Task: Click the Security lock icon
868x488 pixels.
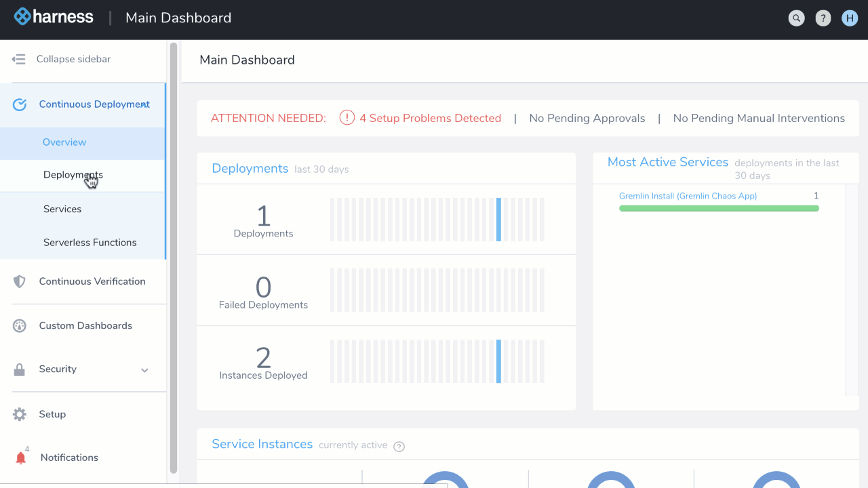Action: coord(20,369)
